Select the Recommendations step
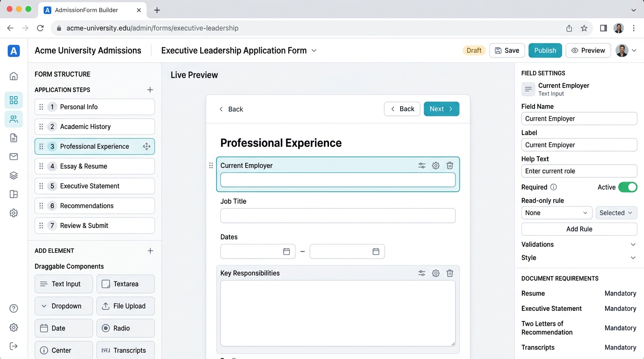The width and height of the screenshot is (644, 359). pyautogui.click(x=95, y=206)
